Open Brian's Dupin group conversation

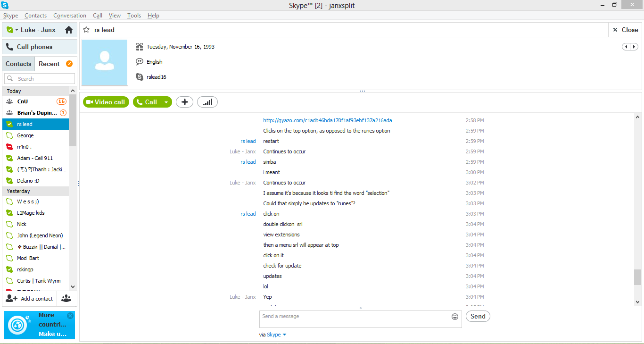coord(35,113)
